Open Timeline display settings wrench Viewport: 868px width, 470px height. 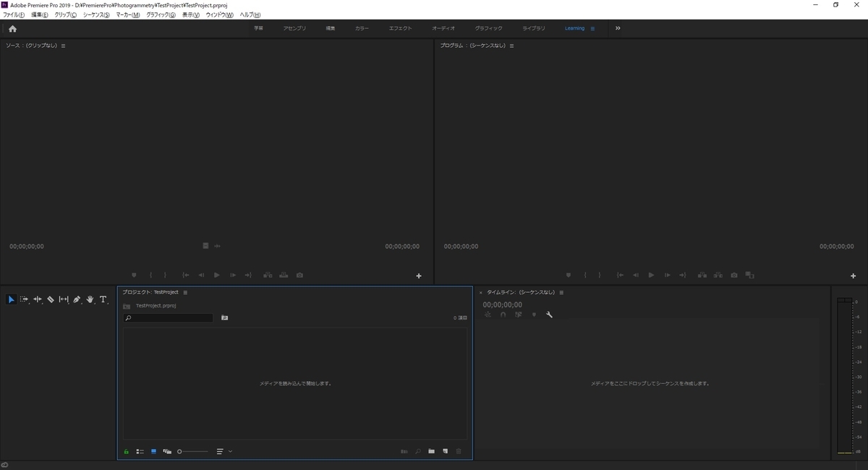[550, 315]
